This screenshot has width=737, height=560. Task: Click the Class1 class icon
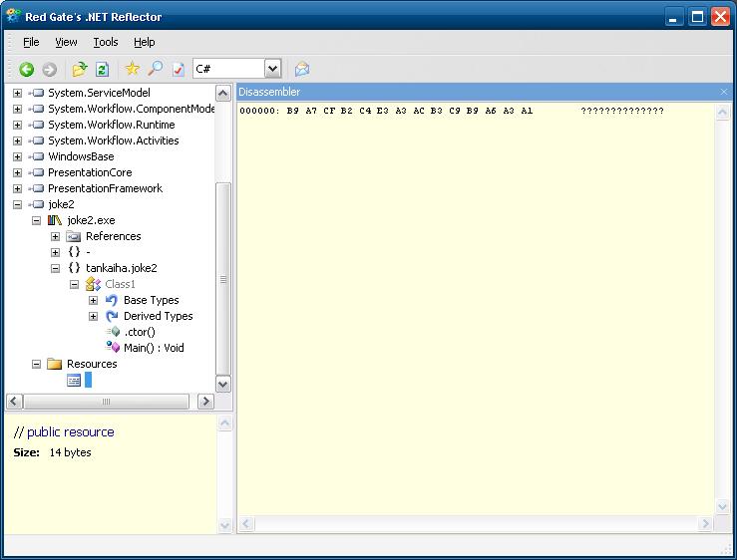(93, 284)
